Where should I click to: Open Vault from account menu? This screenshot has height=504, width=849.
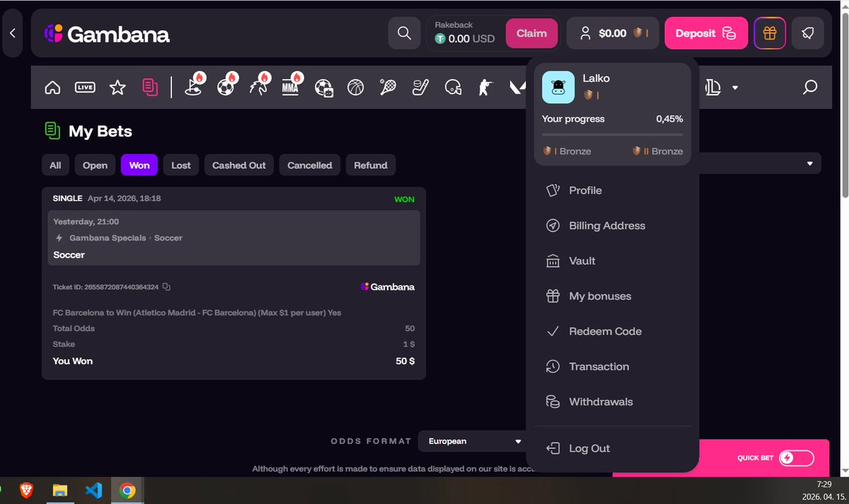point(613,261)
